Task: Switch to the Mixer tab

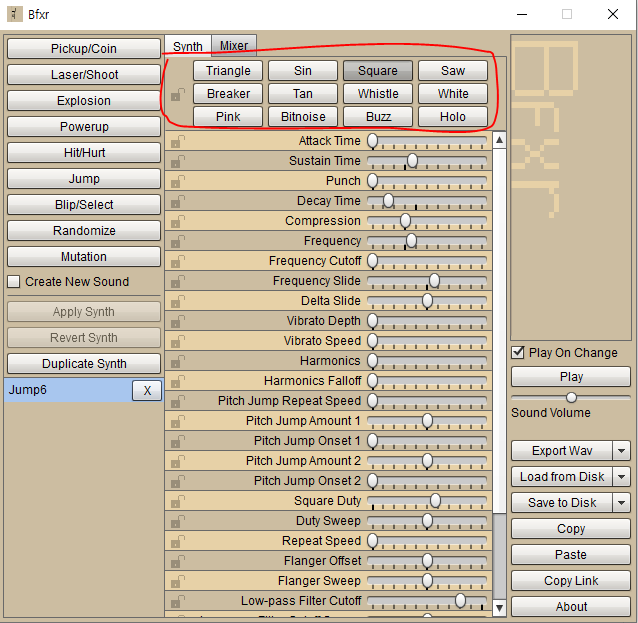Action: tap(234, 46)
